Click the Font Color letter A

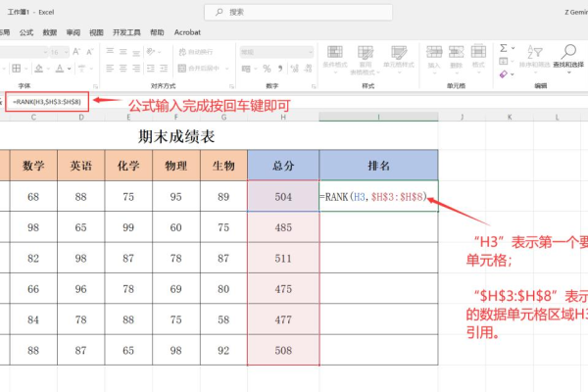click(59, 69)
